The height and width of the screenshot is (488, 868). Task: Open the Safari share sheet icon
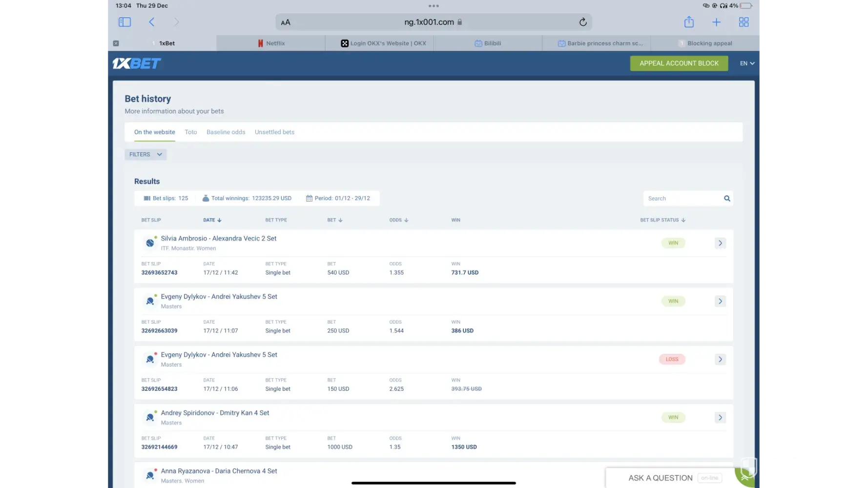coord(688,22)
